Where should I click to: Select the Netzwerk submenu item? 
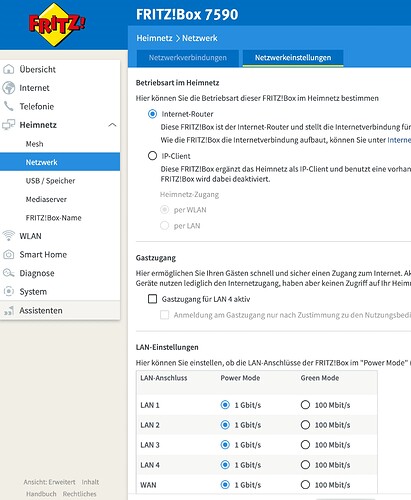click(x=60, y=162)
